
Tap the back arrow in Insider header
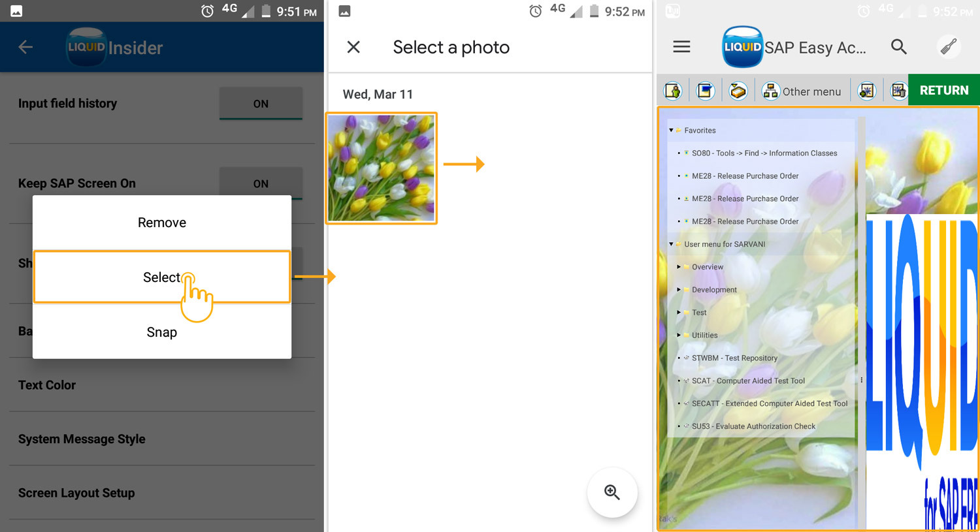pyautogui.click(x=25, y=47)
